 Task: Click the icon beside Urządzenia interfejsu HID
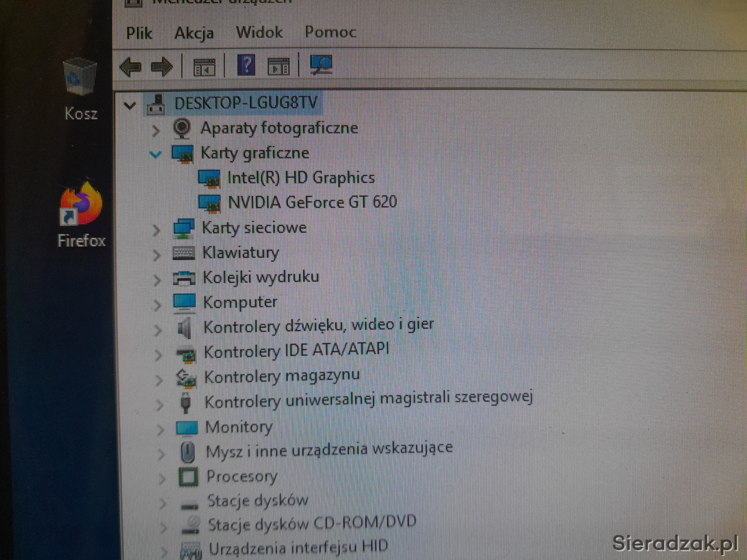pos(190,551)
